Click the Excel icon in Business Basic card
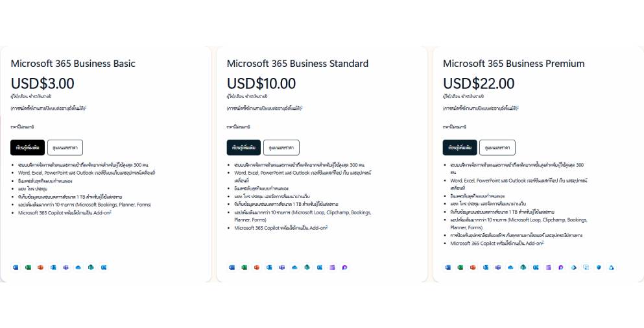Viewport: 644px width, 328px height. tap(28, 268)
